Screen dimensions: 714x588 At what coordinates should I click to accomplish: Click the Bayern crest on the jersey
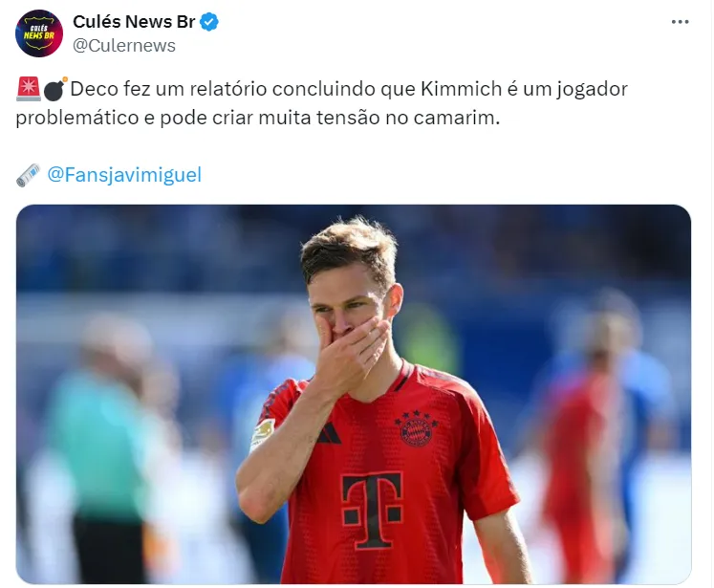pyautogui.click(x=416, y=428)
